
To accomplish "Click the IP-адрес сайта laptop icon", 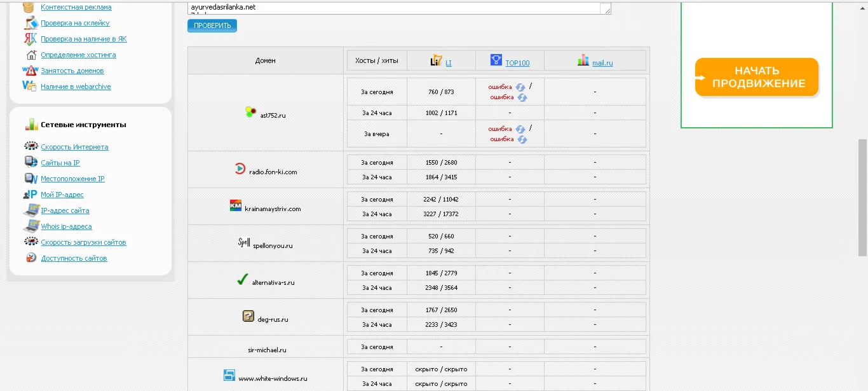I will (x=31, y=210).
